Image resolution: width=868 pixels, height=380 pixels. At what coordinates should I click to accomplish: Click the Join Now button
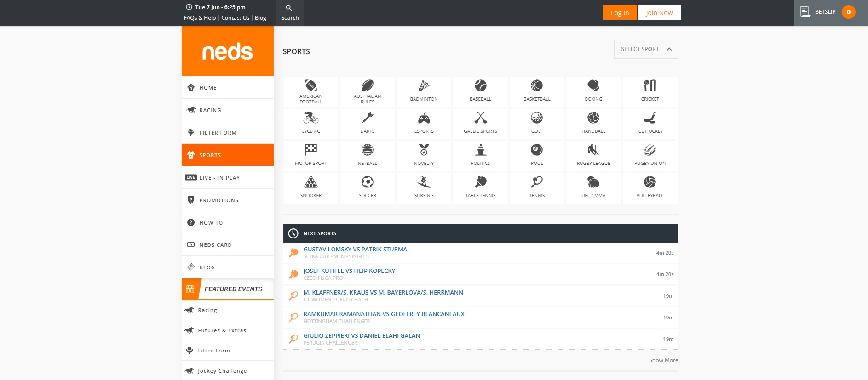[659, 12]
